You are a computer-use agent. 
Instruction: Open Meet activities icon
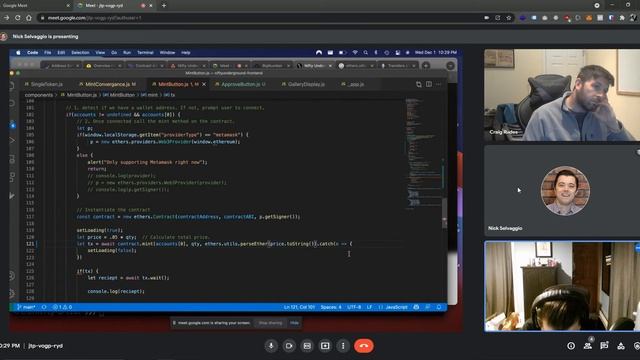click(621, 346)
